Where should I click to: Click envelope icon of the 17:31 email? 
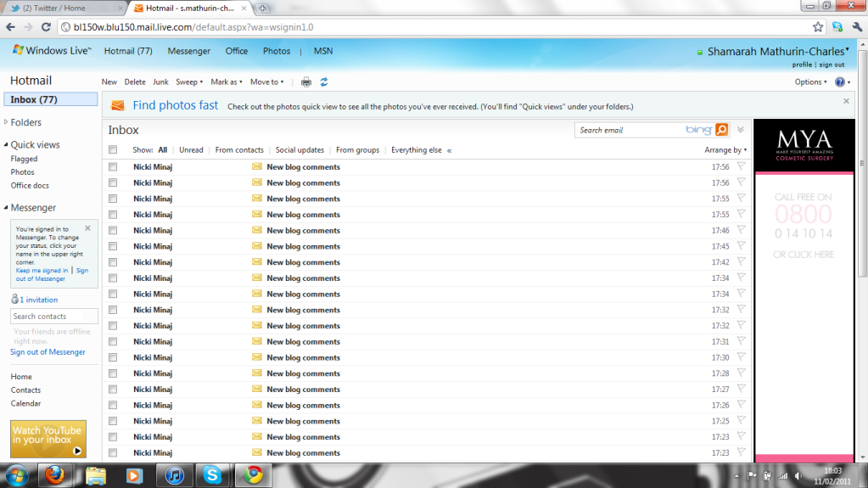coord(257,341)
